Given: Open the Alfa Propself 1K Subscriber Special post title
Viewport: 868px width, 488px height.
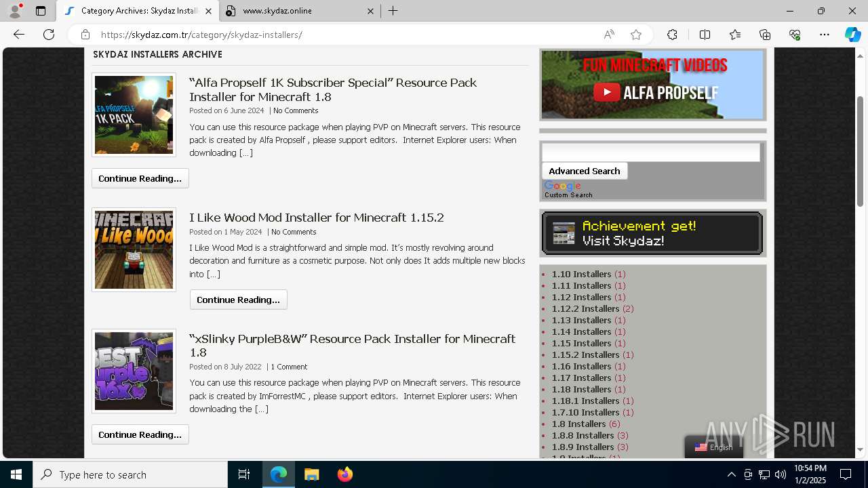Looking at the screenshot, I should point(333,89).
